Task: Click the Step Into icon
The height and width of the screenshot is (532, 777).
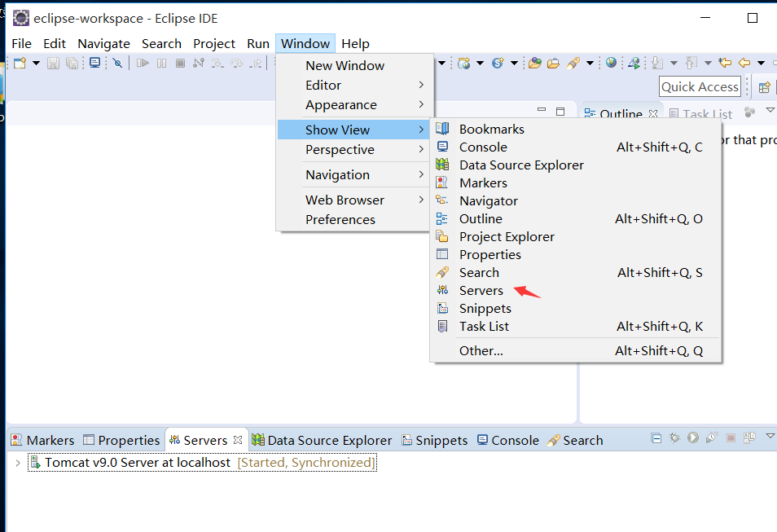Action: (217, 63)
